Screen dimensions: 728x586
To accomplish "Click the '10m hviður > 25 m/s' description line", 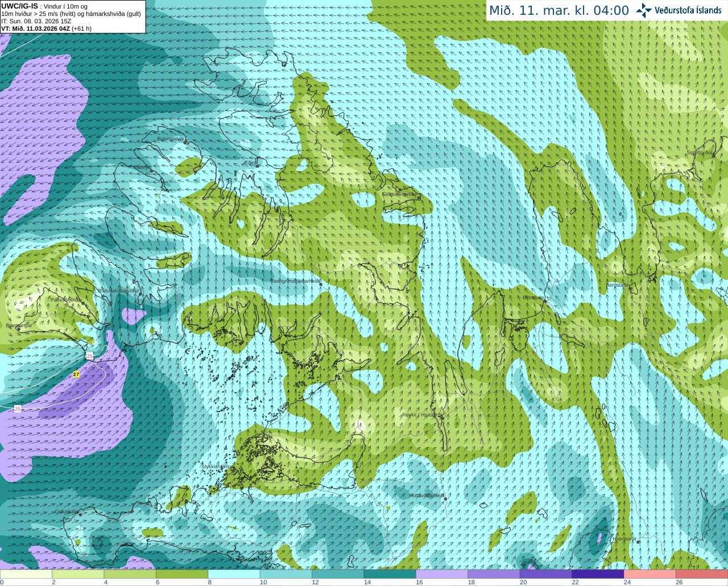I will pos(71,14).
